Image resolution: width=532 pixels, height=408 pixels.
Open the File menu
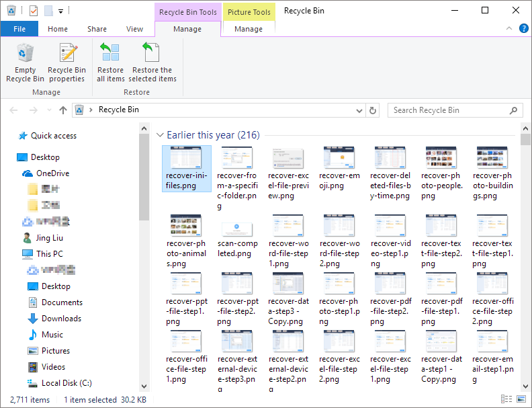pos(19,29)
